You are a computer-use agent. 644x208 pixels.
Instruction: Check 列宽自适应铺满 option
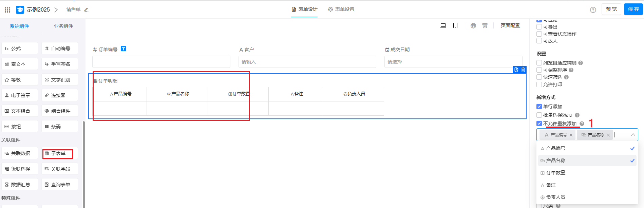coord(539,63)
